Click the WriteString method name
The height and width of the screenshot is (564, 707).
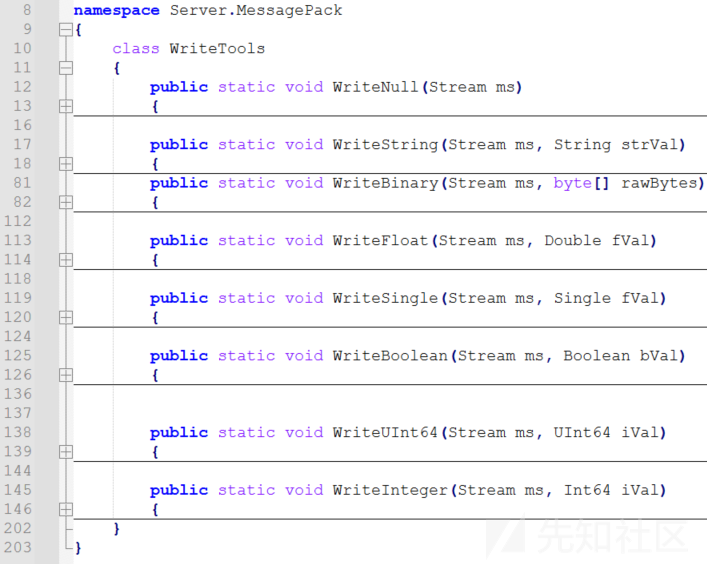point(386,144)
